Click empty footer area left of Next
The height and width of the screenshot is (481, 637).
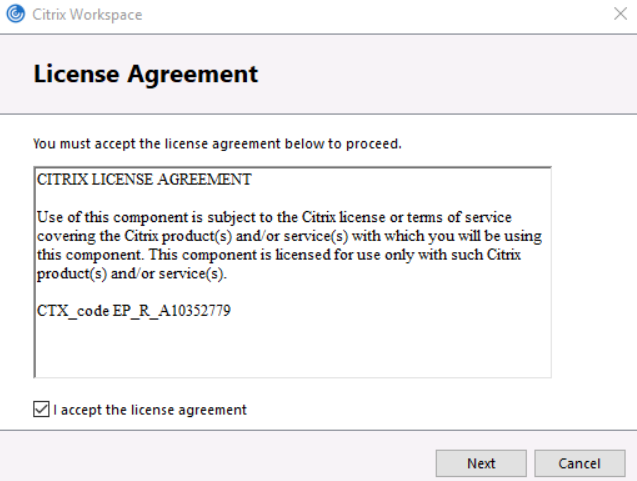pyautogui.click(x=220, y=461)
